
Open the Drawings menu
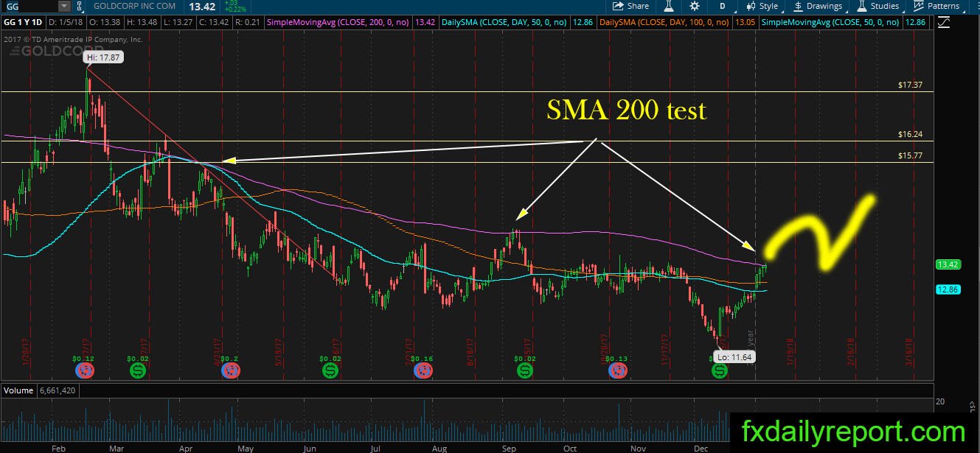818,6
